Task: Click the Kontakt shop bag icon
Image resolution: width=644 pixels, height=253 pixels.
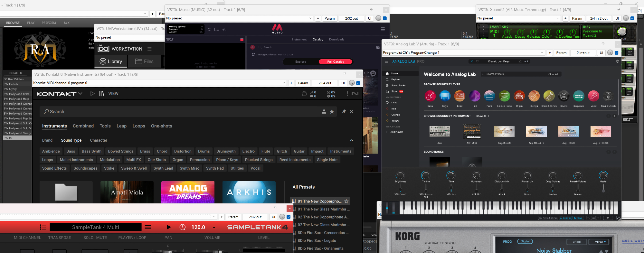Action: coord(304,94)
